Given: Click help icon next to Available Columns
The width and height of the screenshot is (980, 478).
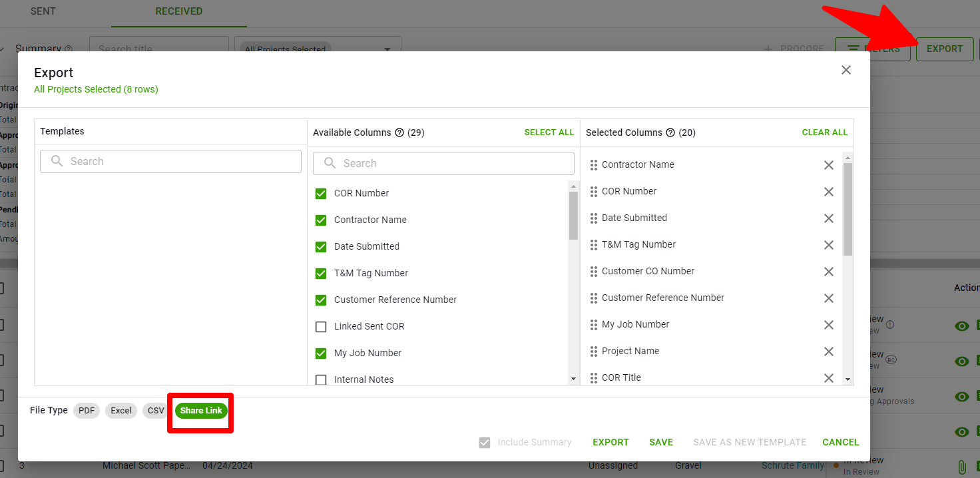Looking at the screenshot, I should [x=399, y=132].
